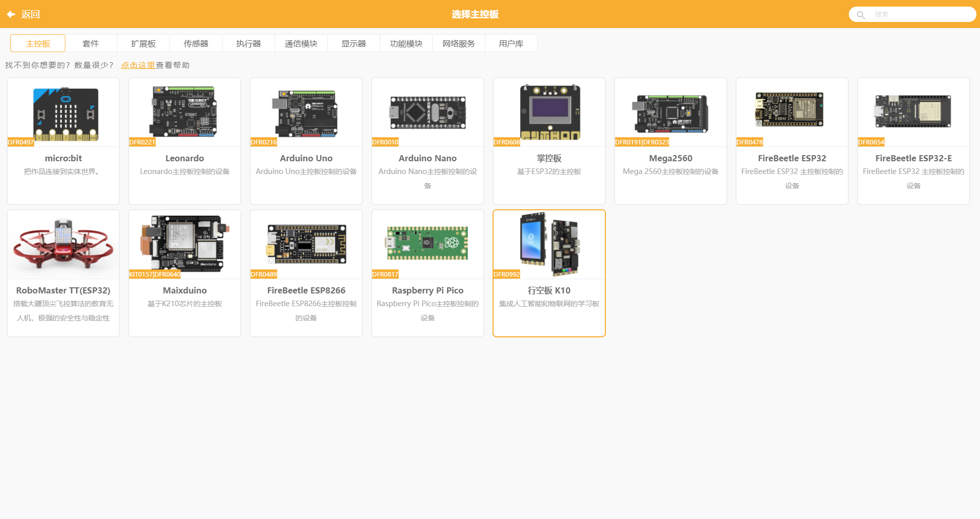Click the 点击这里 help link
The image size is (980, 519).
138,65
